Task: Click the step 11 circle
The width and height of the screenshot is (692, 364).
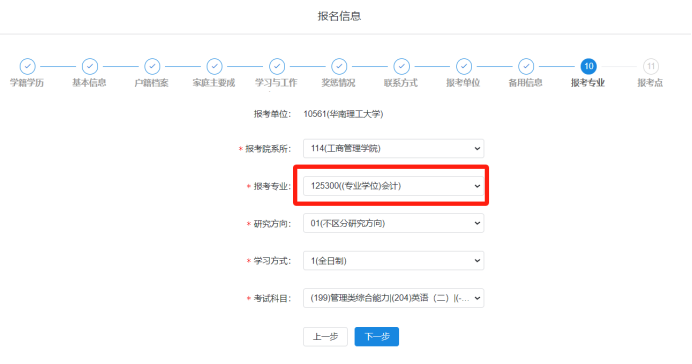Action: point(651,67)
